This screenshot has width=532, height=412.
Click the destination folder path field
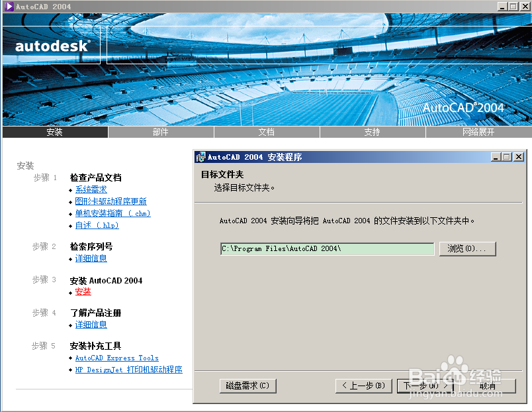pos(327,248)
